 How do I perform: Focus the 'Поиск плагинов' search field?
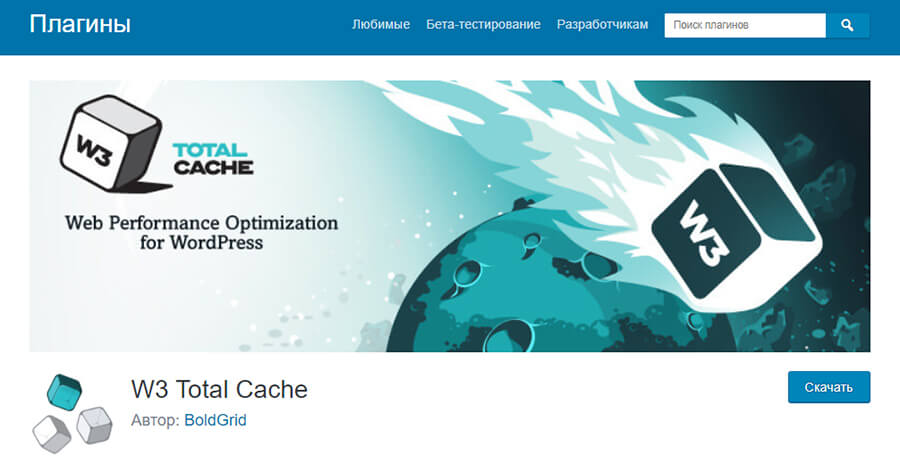tap(745, 25)
